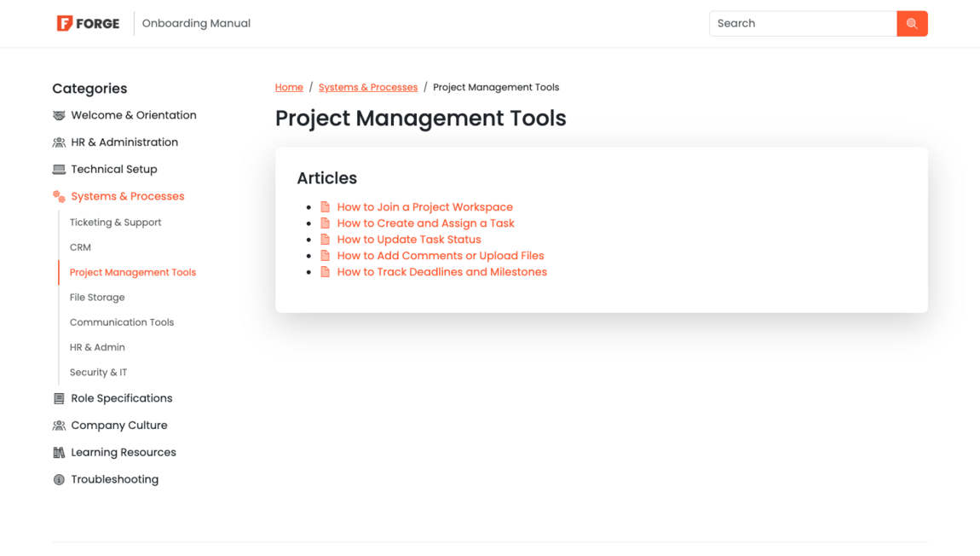Click the HR & Administration people icon
The height and width of the screenshot is (556, 980).
(x=58, y=142)
